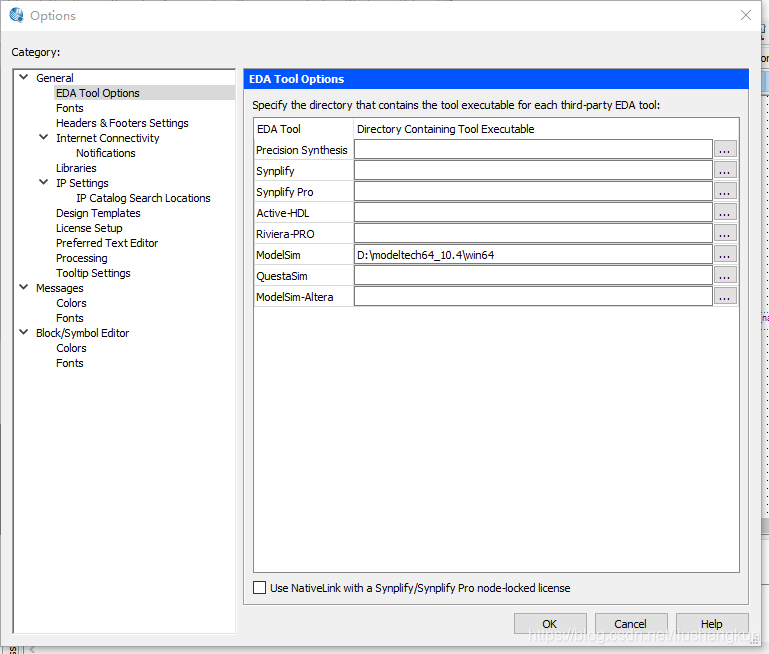Collapse the IP Settings node
Screen dimensions: 769x654
coord(44,182)
